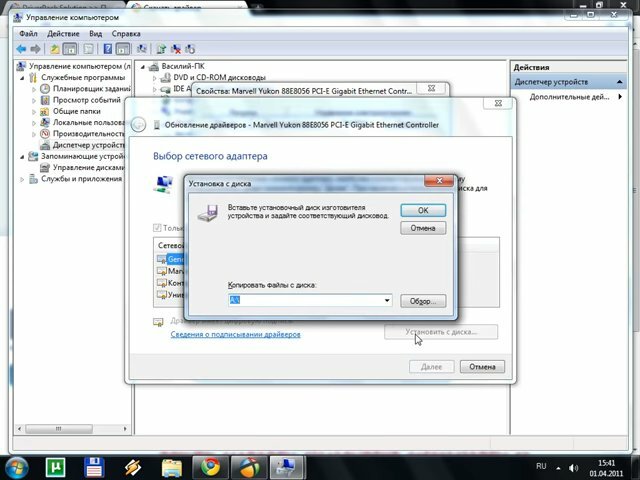Screen dimensions: 640x480
Task: Click the Properties sheet toolbar icon
Action: pyautogui.click(x=88, y=49)
